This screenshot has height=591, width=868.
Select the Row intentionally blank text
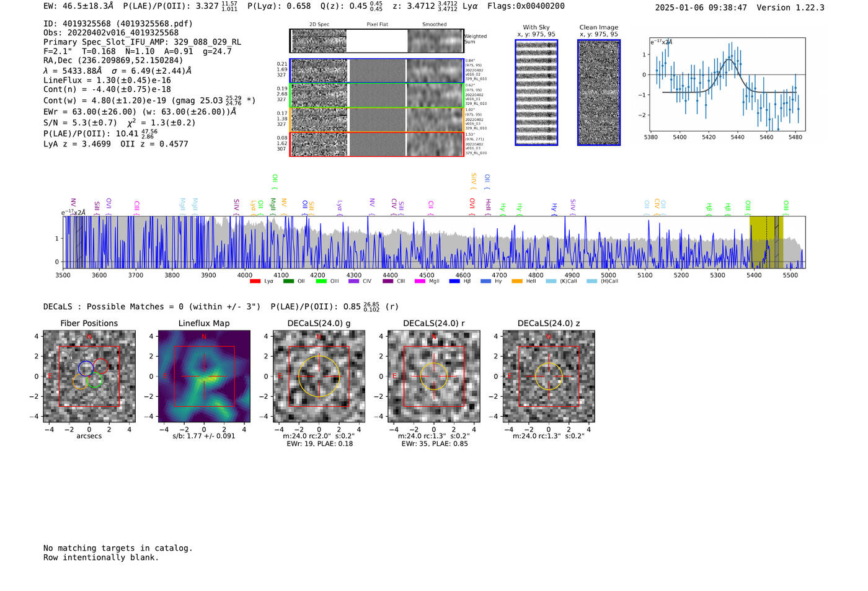[101, 558]
